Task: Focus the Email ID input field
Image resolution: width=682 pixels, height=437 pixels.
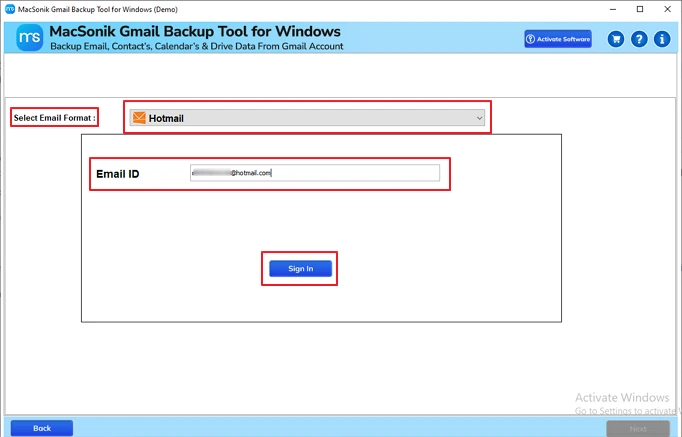Action: (x=315, y=173)
